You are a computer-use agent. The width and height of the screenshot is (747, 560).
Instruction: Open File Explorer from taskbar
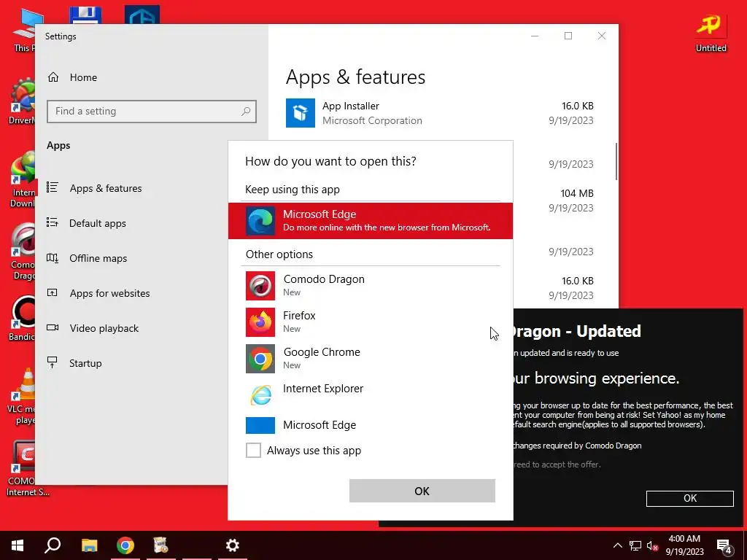tap(89, 545)
